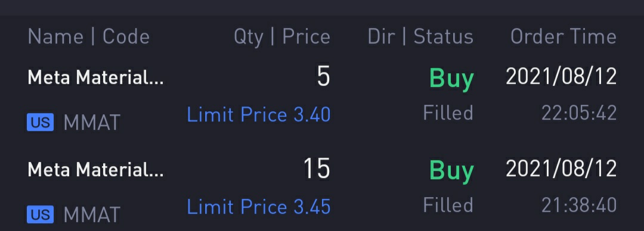This screenshot has height=231, width=644.
Task: Select order timestamp 21:38:40
Action: tap(579, 205)
